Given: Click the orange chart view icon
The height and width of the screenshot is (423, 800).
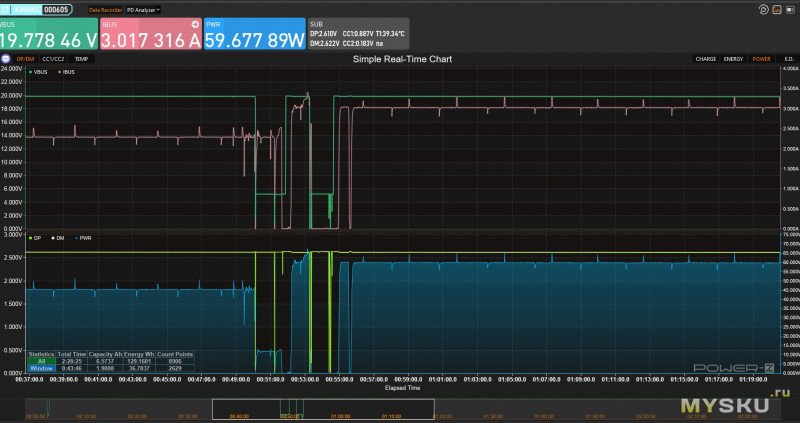Looking at the screenshot, I should click(x=777, y=9).
